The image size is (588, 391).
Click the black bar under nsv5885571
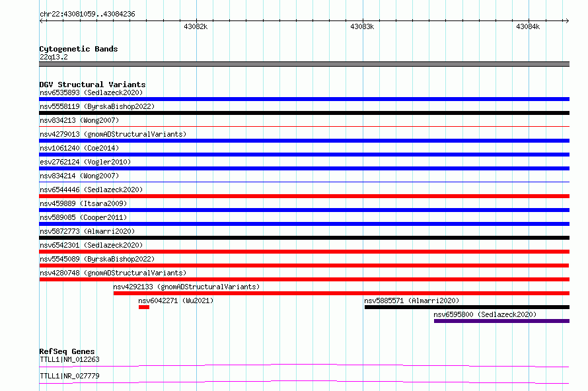pyautogui.click(x=467, y=307)
